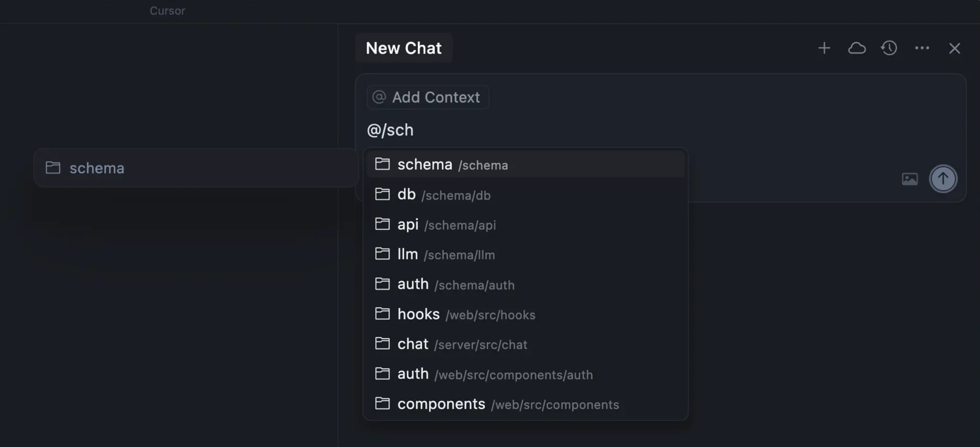The height and width of the screenshot is (447, 980).
Task: Open the more options ellipsis menu
Action: tap(922, 48)
